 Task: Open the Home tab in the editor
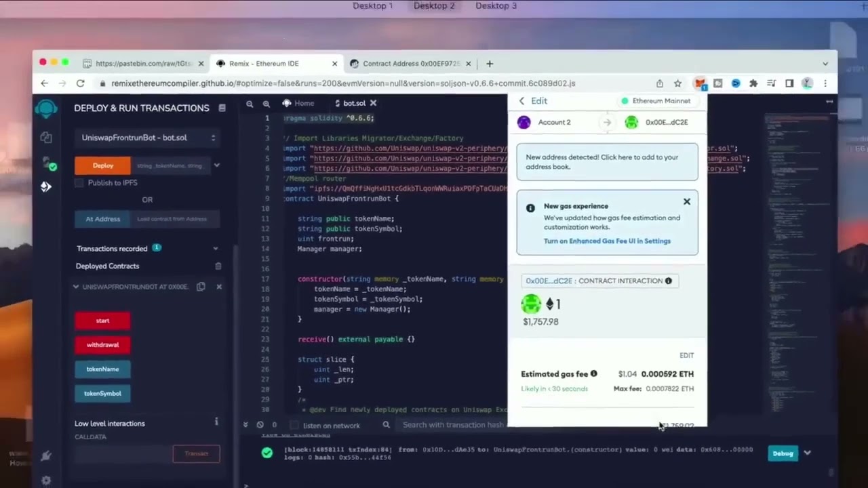click(298, 104)
